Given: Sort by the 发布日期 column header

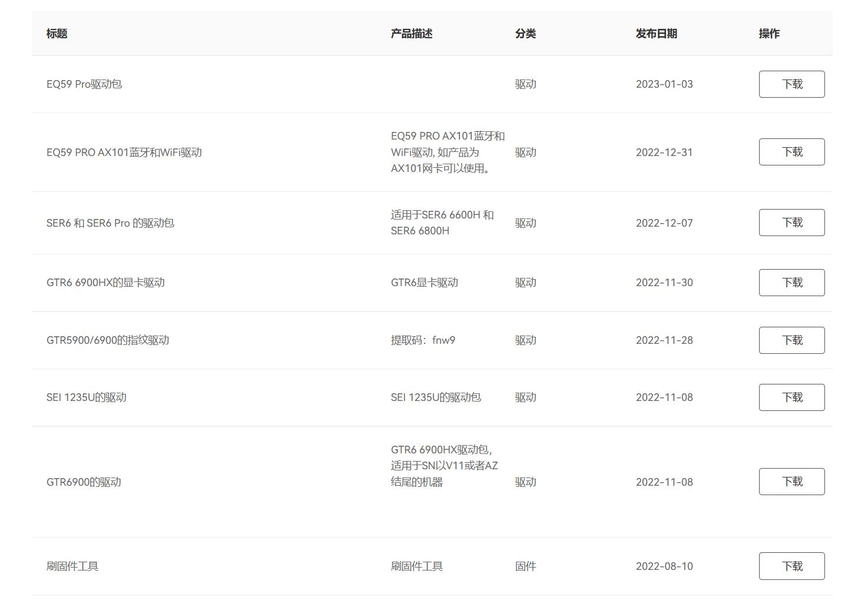Looking at the screenshot, I should pyautogui.click(x=656, y=34).
